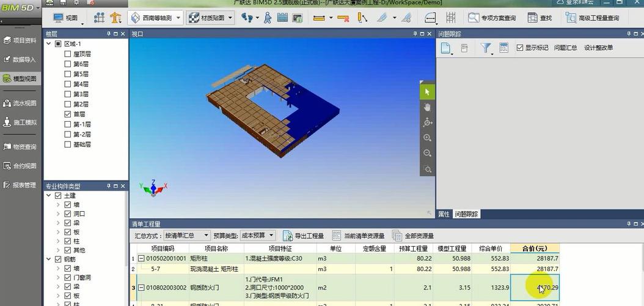Click the section box icon

[x=430, y=18]
